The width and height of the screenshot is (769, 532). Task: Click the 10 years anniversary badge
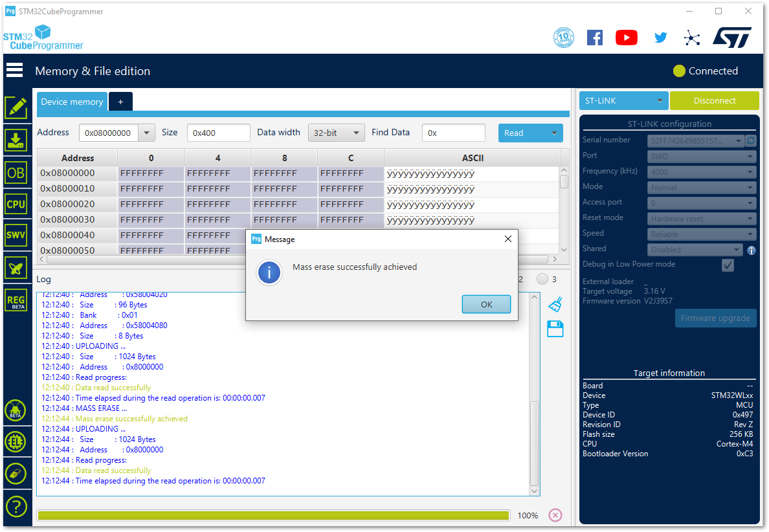click(x=564, y=38)
